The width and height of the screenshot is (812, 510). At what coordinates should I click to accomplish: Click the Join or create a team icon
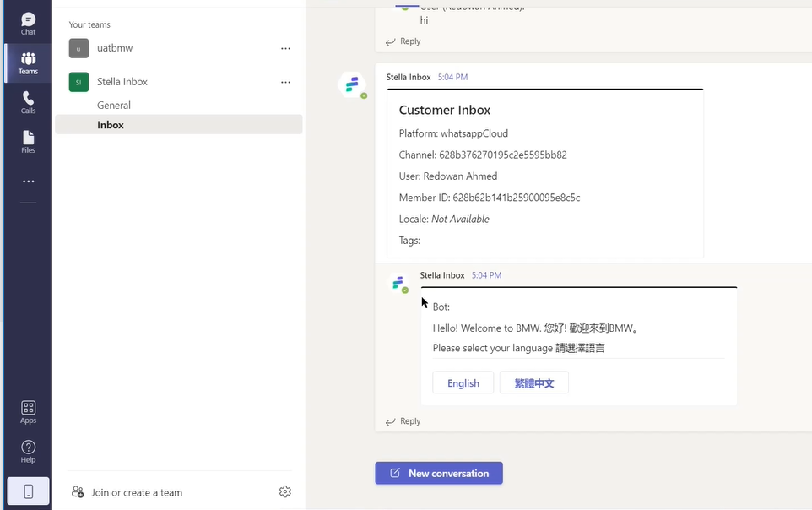78,492
